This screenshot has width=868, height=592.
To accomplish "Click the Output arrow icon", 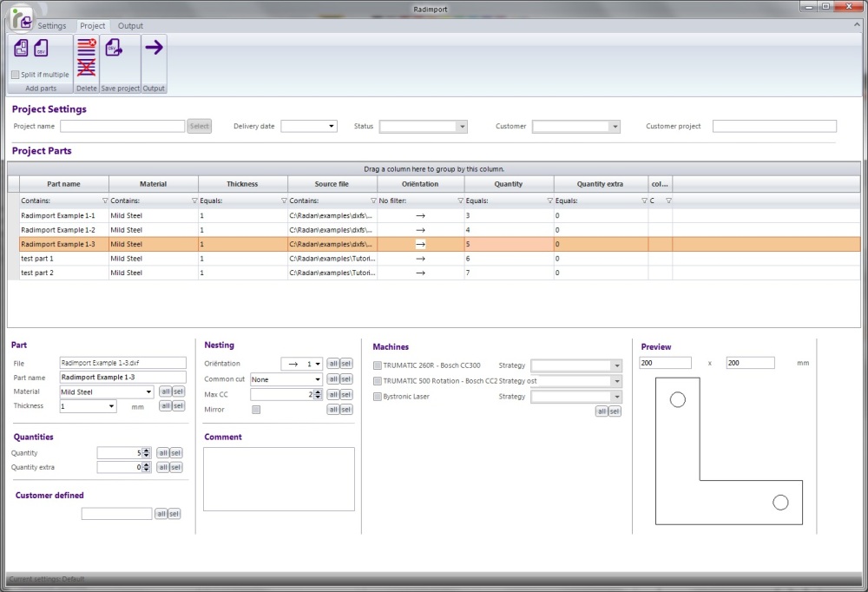I will [x=154, y=48].
